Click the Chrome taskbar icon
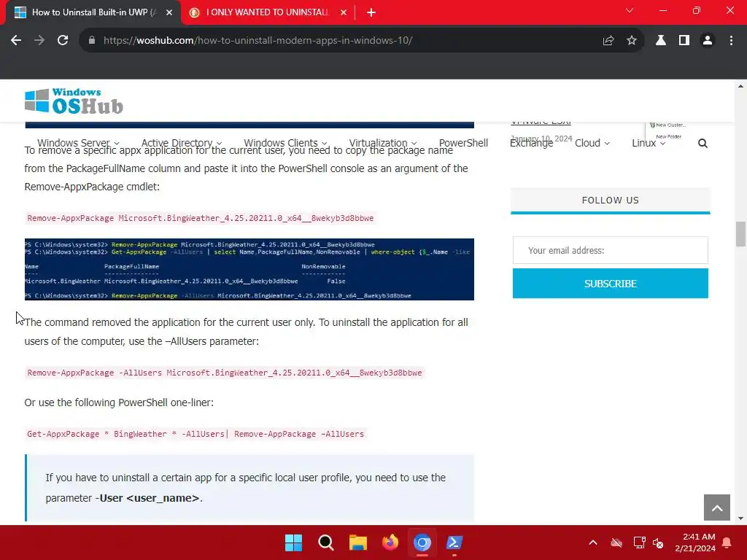The width and height of the screenshot is (747, 560). click(422, 542)
